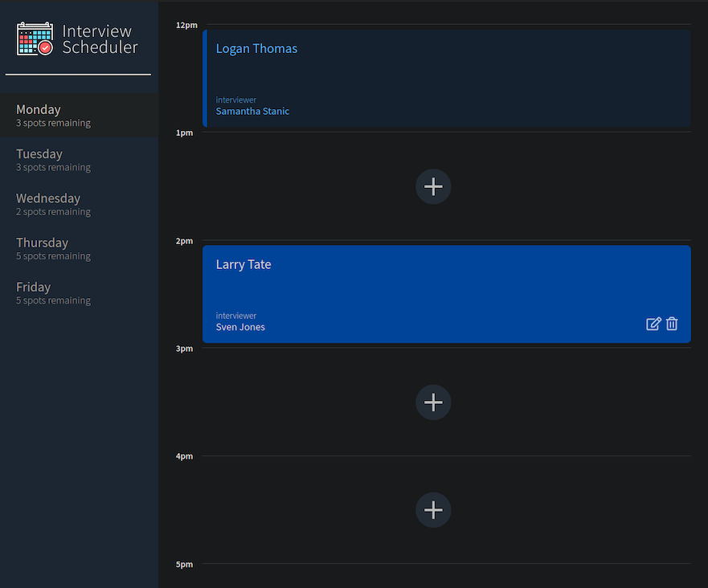This screenshot has height=588, width=708.
Task: Click interviewer name Samantha Stanic
Action: click(x=252, y=111)
